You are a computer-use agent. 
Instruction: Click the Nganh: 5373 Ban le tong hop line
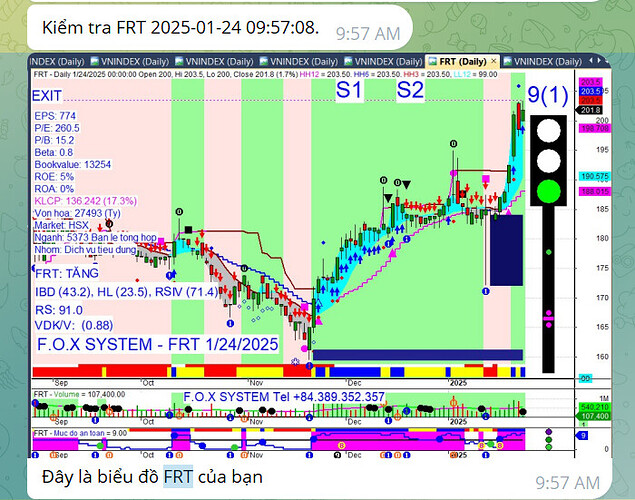click(95, 237)
